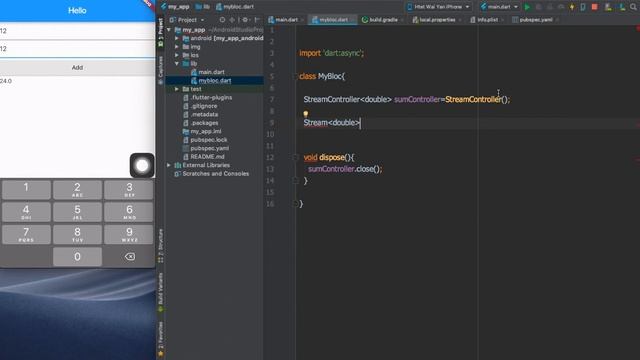Open Search Everywhere magnifier icon

(x=633, y=7)
